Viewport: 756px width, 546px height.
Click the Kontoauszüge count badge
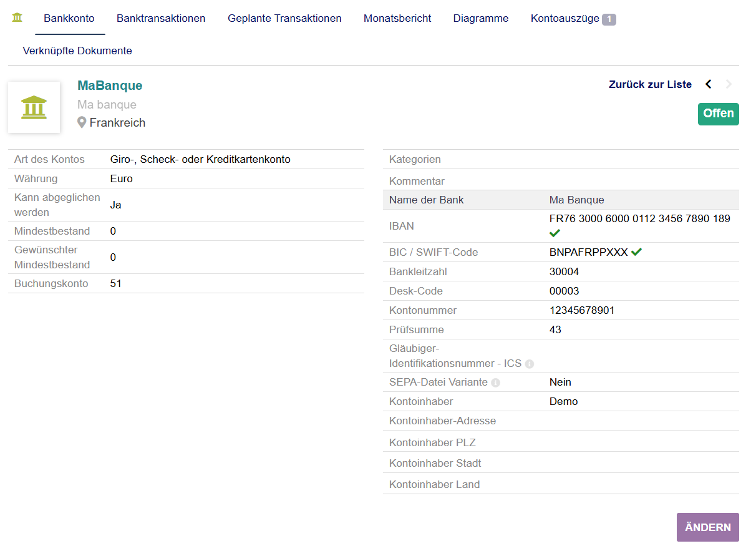[x=609, y=19]
